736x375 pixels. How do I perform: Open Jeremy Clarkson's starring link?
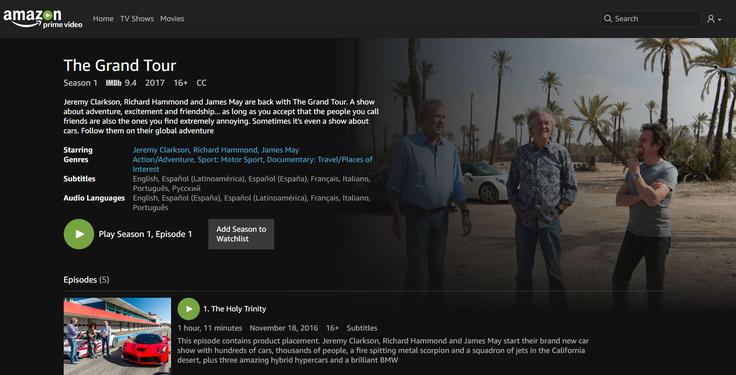tap(161, 150)
